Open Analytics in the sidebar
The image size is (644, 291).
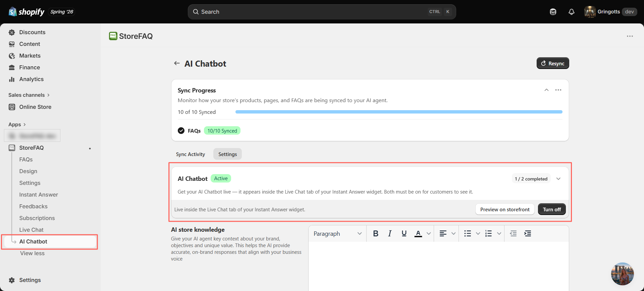31,79
